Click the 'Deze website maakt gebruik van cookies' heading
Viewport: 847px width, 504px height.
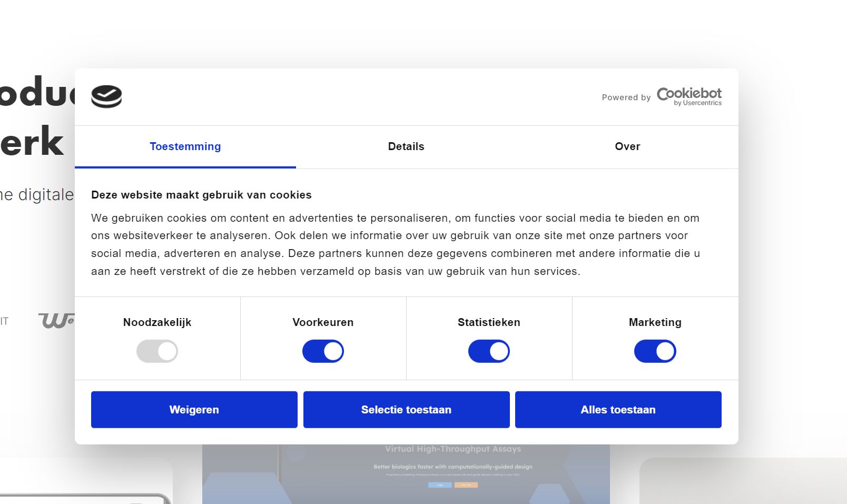201,195
